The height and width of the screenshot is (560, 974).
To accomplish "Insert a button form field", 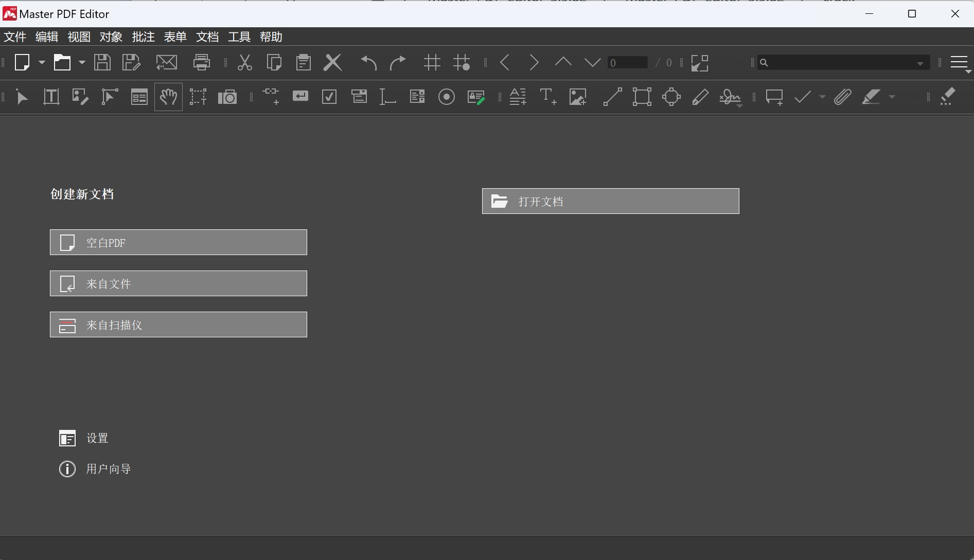I will pos(300,96).
